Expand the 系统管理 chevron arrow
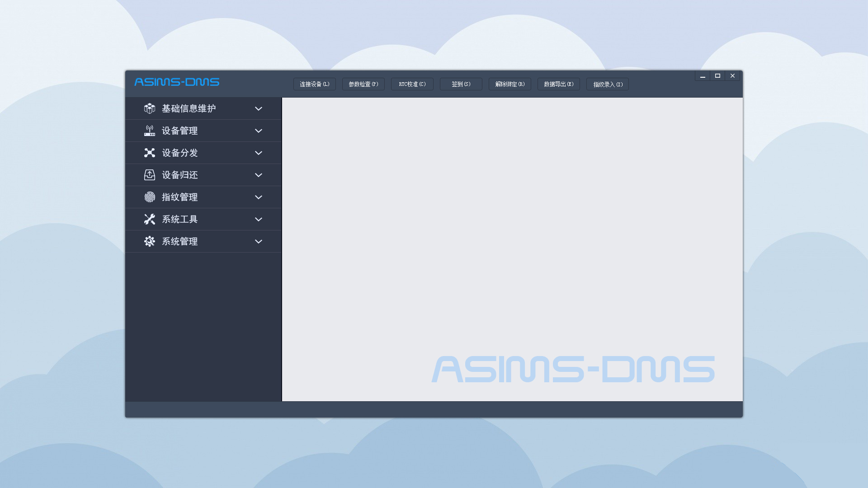Screen dimensions: 868x488 259,241
